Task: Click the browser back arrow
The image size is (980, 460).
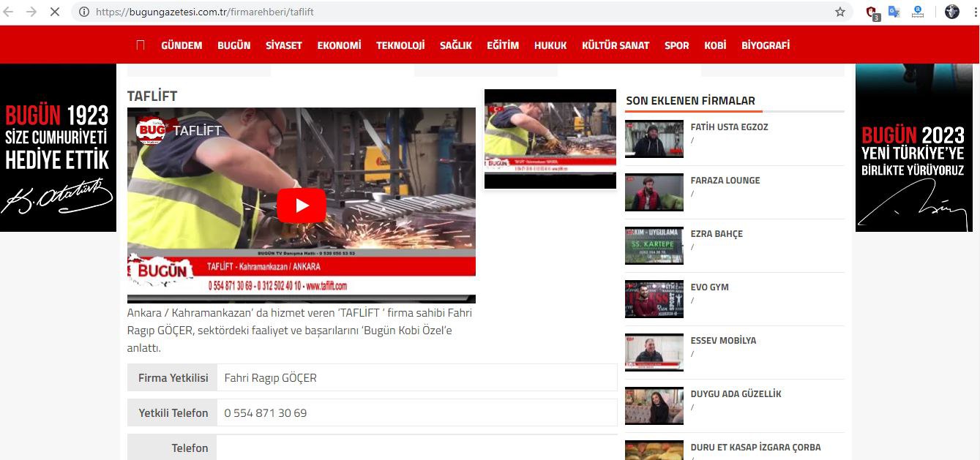Action: (10, 12)
